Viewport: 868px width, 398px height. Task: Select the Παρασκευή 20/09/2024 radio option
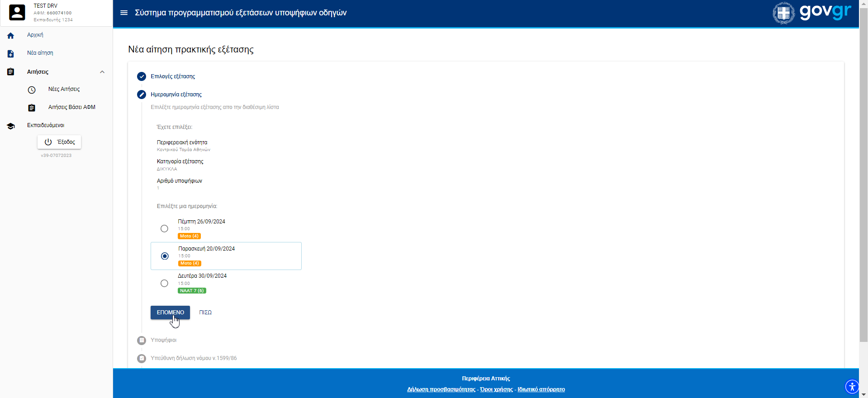tap(165, 256)
